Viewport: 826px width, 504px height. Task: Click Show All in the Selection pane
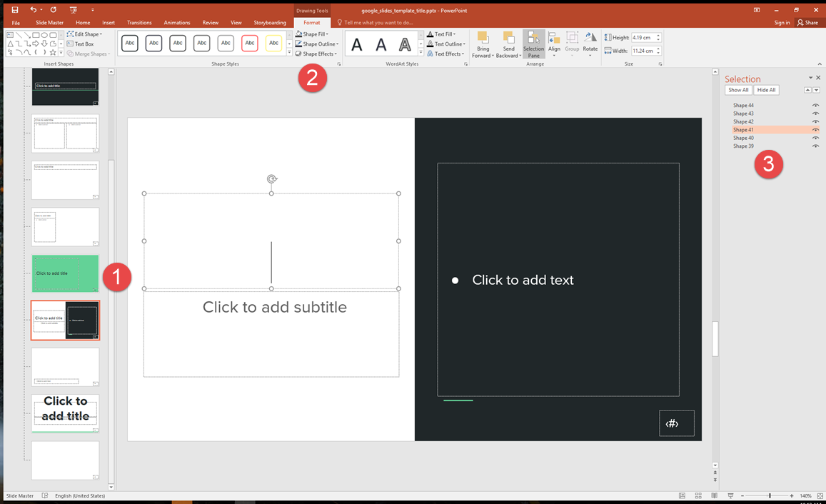[x=738, y=89]
